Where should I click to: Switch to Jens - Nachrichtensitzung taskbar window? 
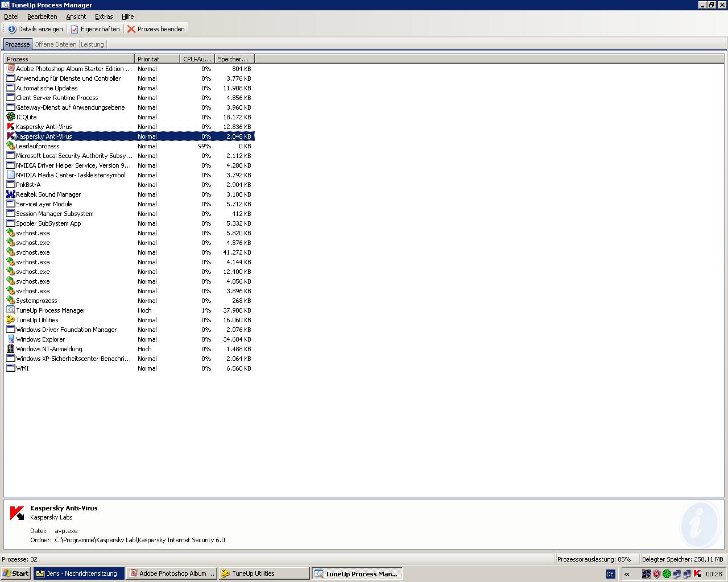79,574
